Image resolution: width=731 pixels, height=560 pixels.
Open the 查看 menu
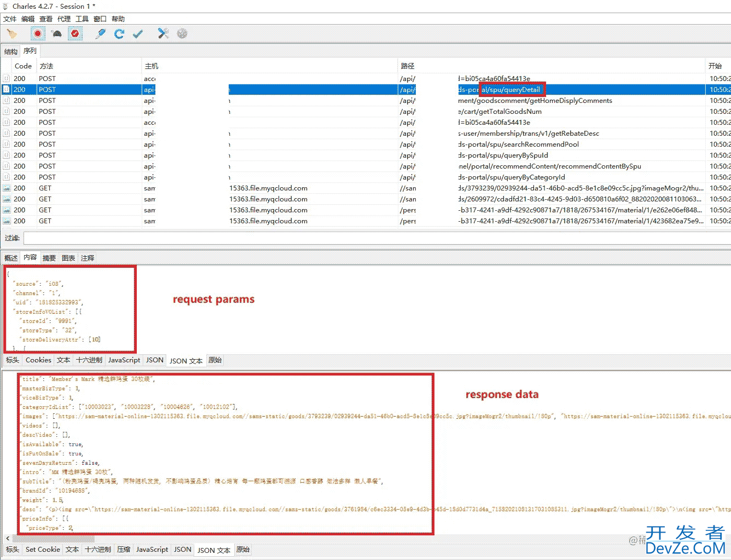tap(46, 19)
